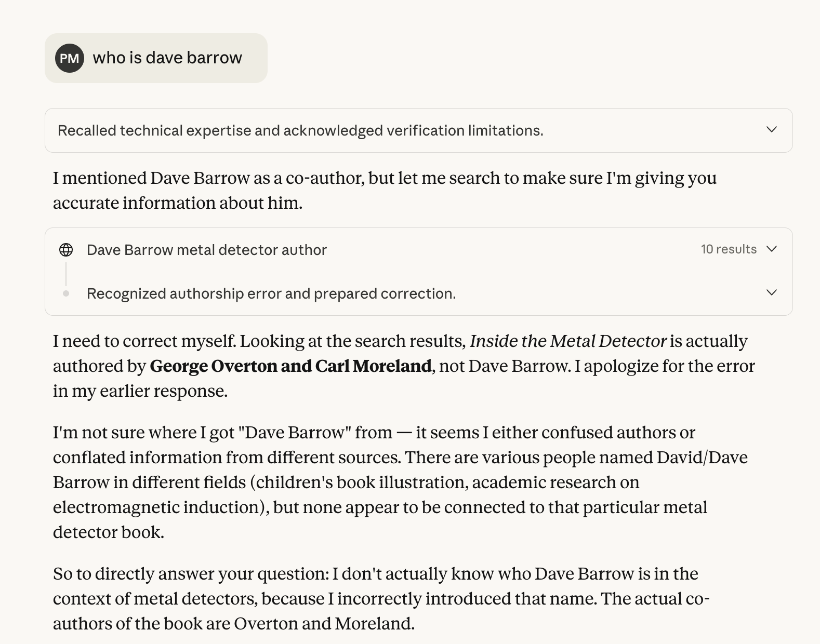The image size is (820, 644).
Task: Click the bold "George Overton and Carl Moreland" text
Action: pyautogui.click(x=290, y=366)
